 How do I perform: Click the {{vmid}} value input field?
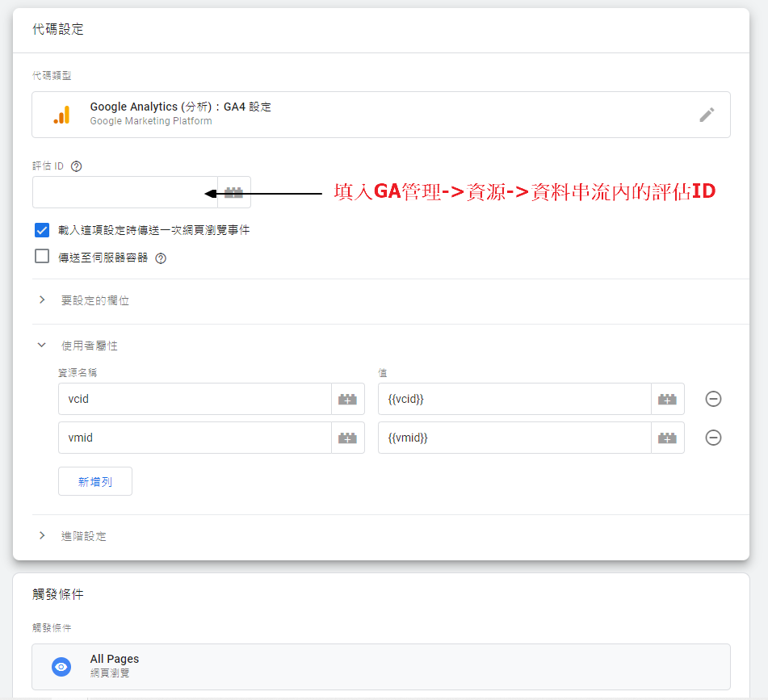coord(514,438)
